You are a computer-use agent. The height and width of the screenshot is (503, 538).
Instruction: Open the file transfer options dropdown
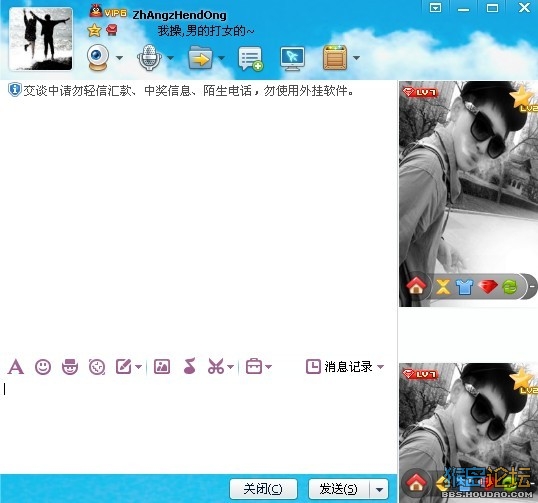pyautogui.click(x=222, y=58)
